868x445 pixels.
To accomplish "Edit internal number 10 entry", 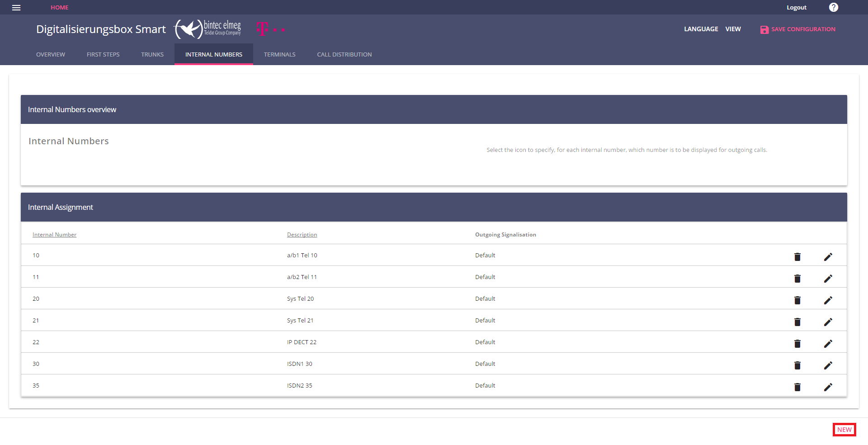I will pos(828,257).
